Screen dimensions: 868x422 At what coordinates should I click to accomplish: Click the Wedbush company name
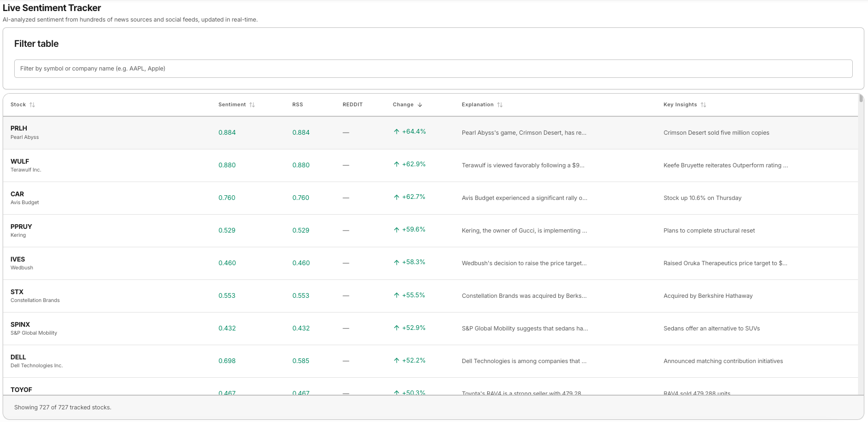22,268
